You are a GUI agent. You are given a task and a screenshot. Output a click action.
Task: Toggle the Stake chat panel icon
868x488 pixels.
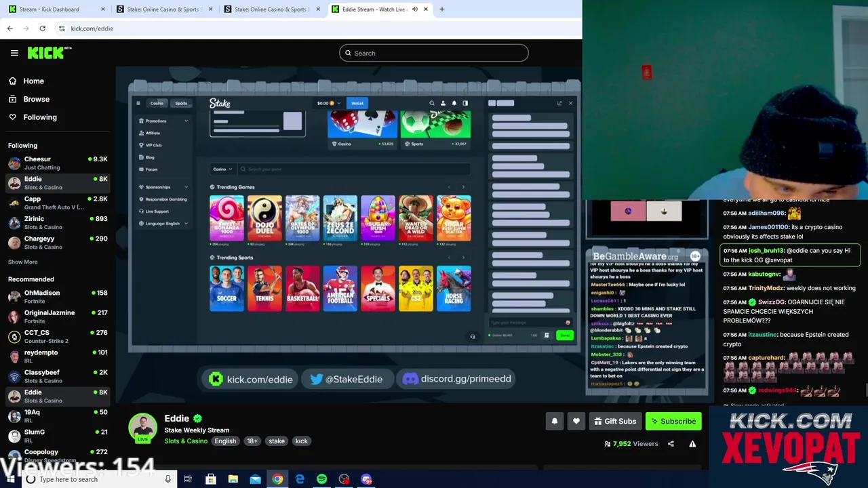[x=465, y=103]
